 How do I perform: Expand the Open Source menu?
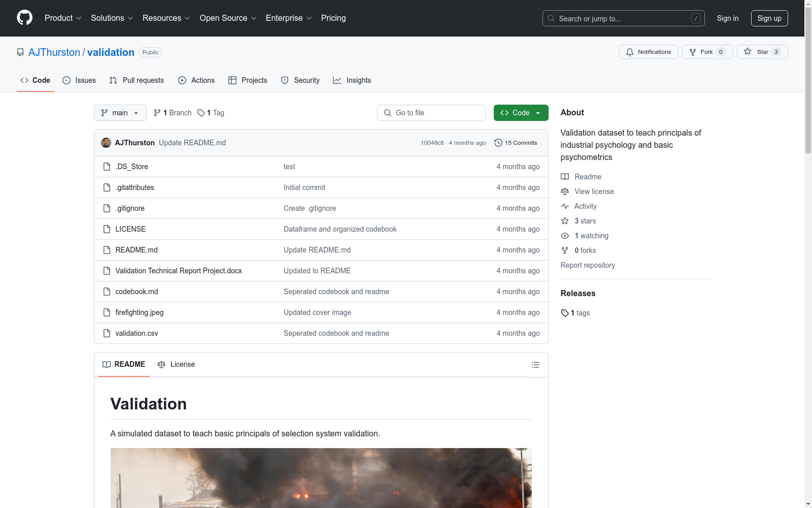228,18
